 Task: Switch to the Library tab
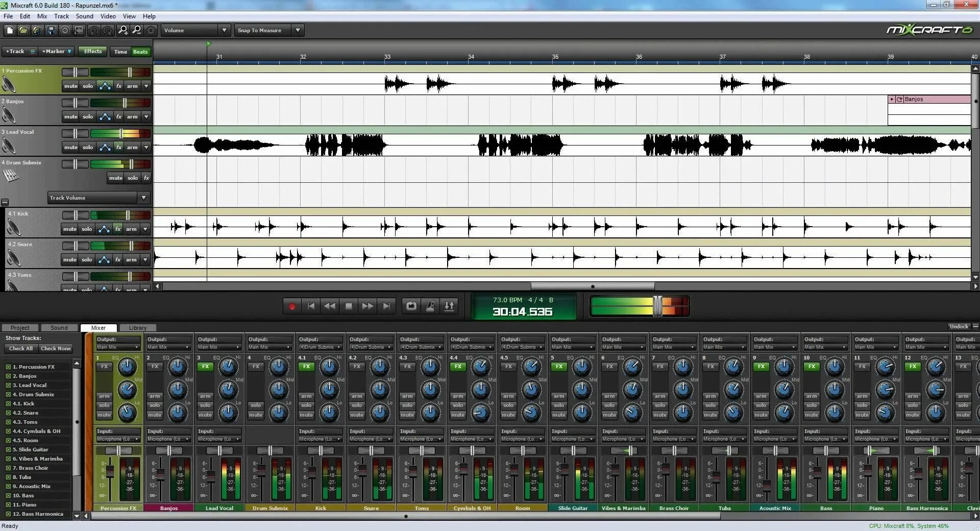pyautogui.click(x=138, y=328)
